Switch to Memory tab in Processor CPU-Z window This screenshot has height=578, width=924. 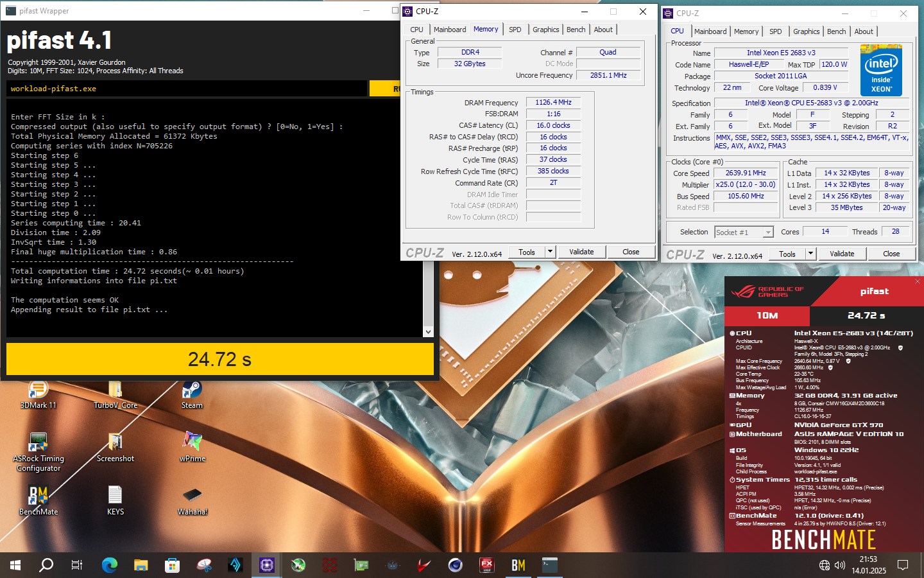[746, 31]
